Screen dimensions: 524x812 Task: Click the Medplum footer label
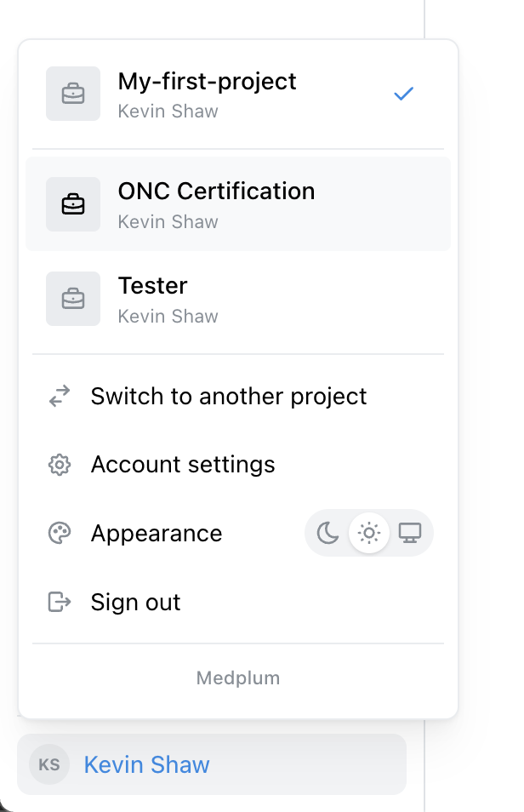pos(238,678)
